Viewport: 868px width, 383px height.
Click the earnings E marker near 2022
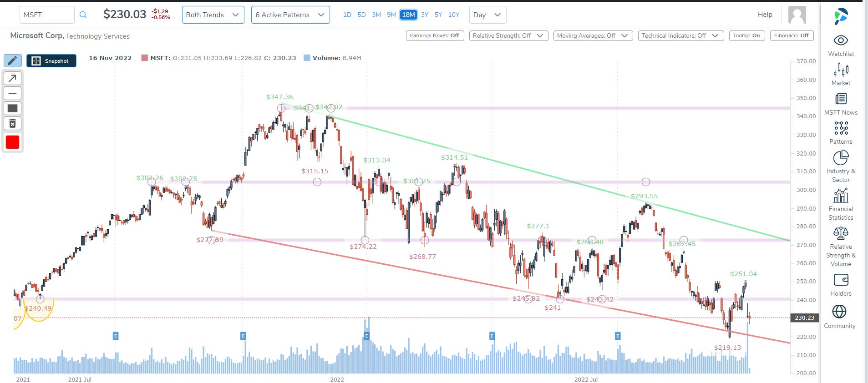pos(367,336)
